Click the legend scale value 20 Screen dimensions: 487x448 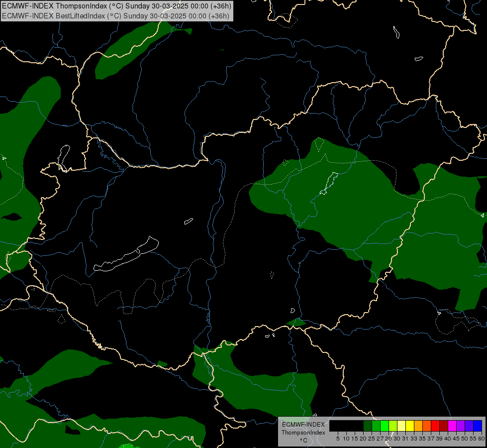tap(363, 439)
